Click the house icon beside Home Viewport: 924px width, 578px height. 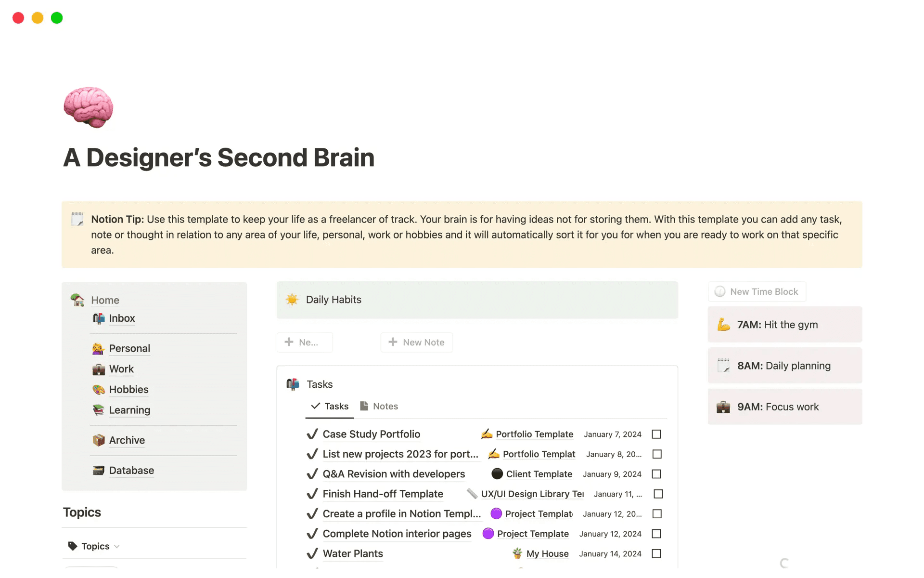point(77,300)
